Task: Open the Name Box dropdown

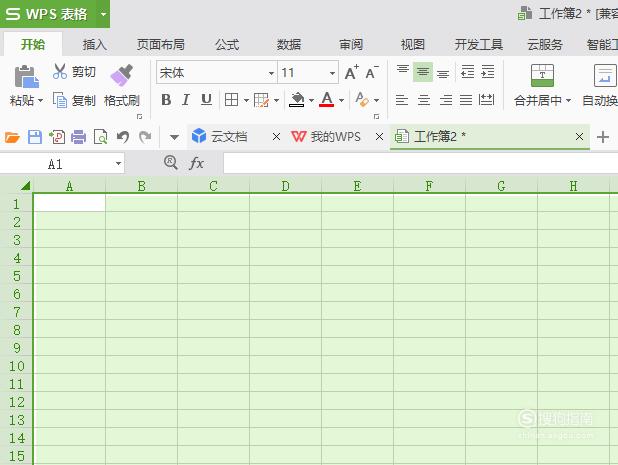Action: [118, 164]
